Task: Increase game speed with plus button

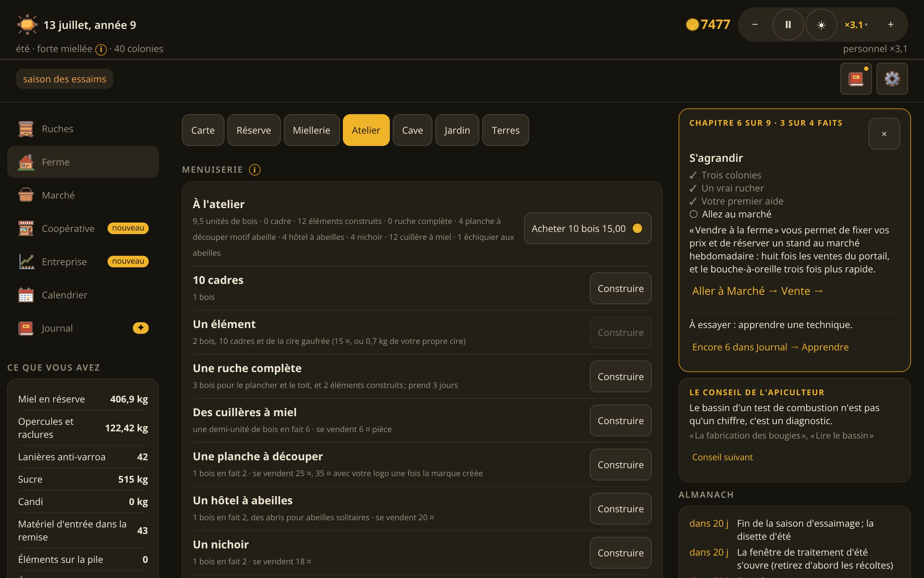Action: point(890,25)
